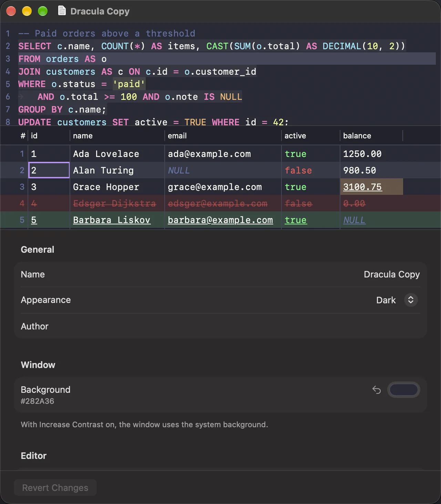The width and height of the screenshot is (441, 504).
Task: Reset Background color with the undo arrow
Action: tap(376, 390)
